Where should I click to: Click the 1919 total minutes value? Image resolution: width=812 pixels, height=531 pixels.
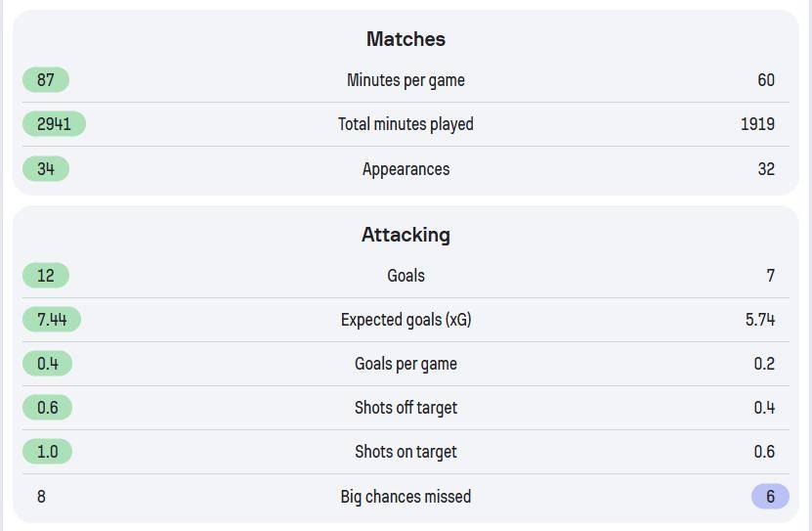point(757,124)
